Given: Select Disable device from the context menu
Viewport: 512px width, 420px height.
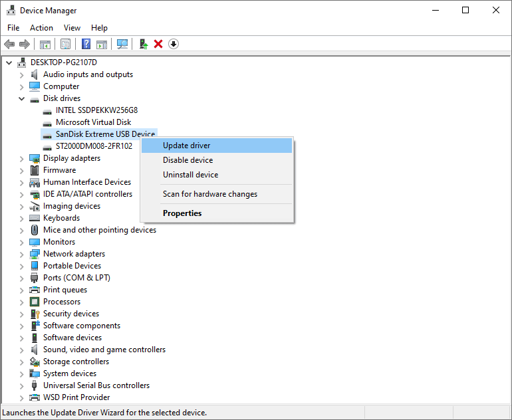Looking at the screenshot, I should click(x=188, y=160).
